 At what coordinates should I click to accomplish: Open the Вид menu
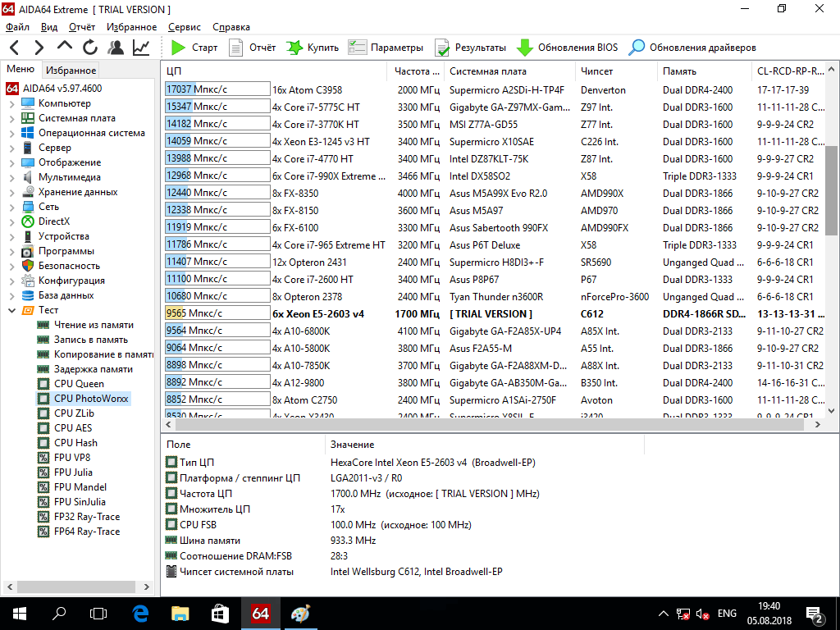click(x=48, y=27)
